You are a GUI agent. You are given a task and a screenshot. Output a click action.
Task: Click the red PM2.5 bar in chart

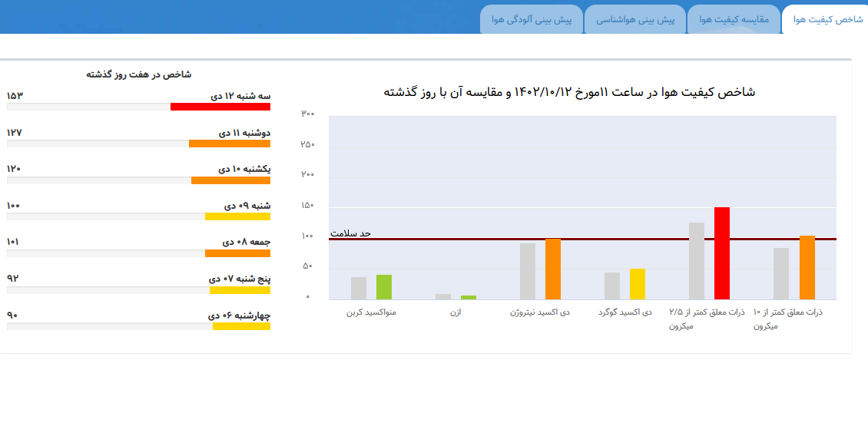coord(722,253)
